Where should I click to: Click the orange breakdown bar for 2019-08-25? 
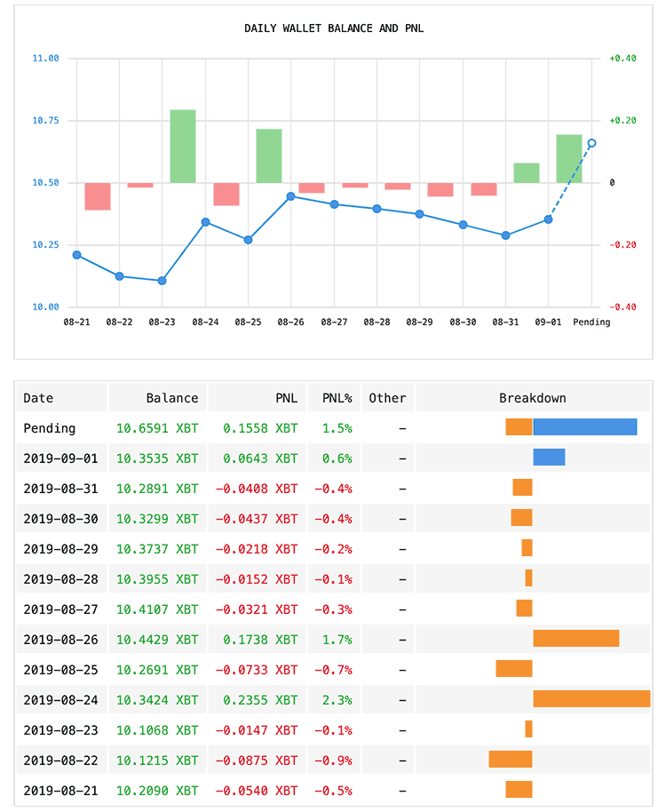514,669
